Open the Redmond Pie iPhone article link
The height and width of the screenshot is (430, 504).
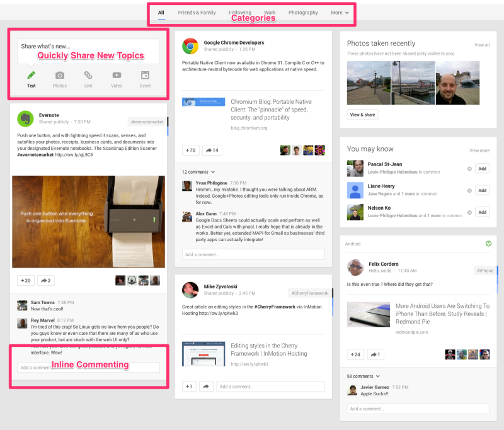(442, 314)
